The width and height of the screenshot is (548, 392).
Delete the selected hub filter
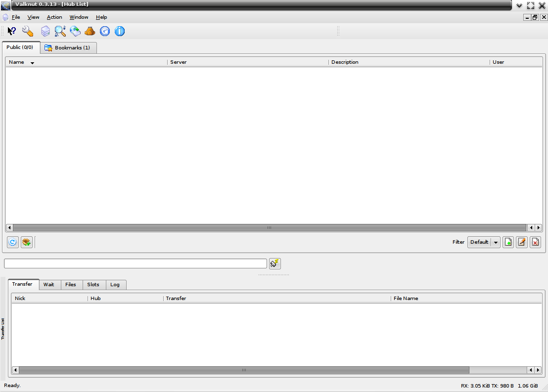pos(536,242)
